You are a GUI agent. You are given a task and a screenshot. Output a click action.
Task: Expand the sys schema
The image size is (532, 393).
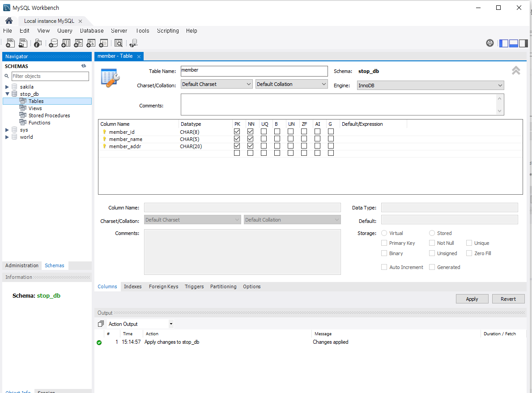coord(7,130)
